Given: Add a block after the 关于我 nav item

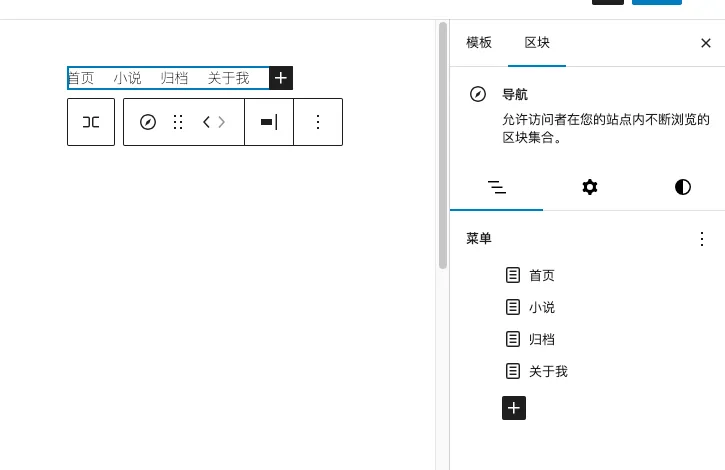Looking at the screenshot, I should point(281,78).
